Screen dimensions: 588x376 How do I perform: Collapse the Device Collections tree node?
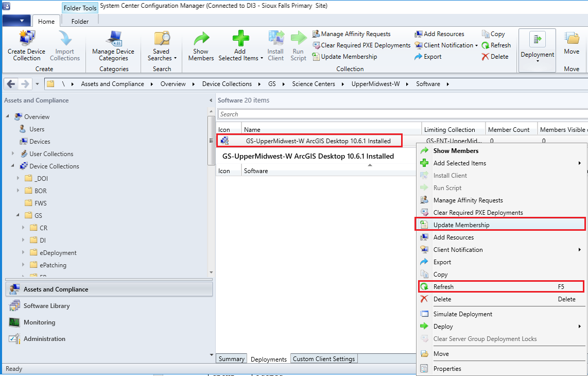(13, 165)
